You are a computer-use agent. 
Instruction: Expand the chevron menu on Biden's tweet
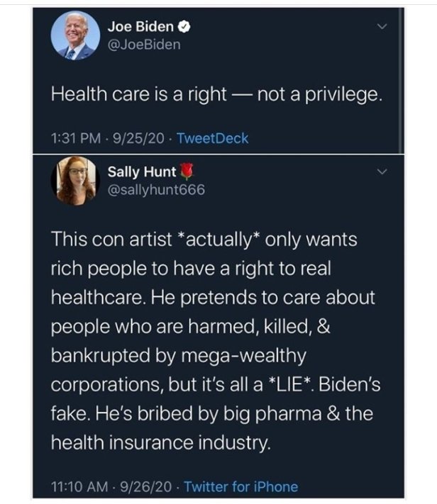pos(382,27)
